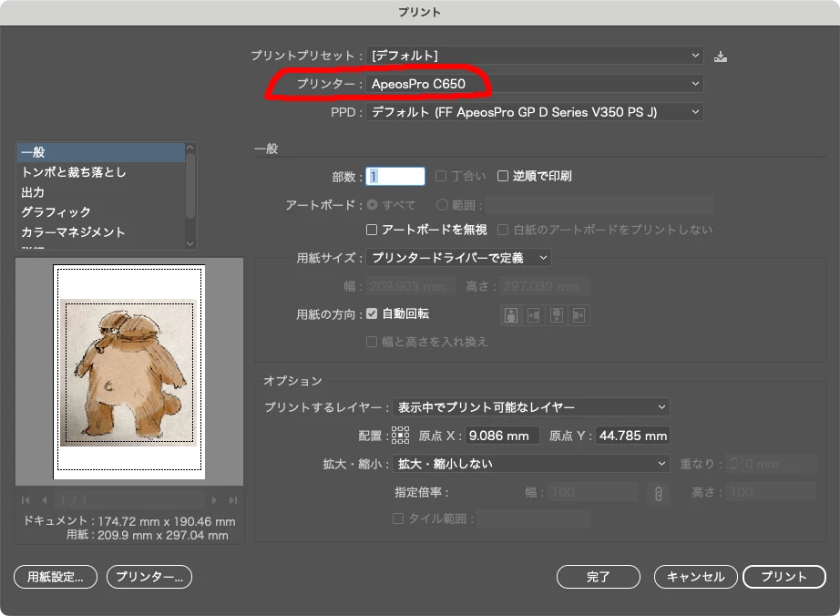Click the 重なり overlap stepper arrows

pyautogui.click(x=734, y=464)
